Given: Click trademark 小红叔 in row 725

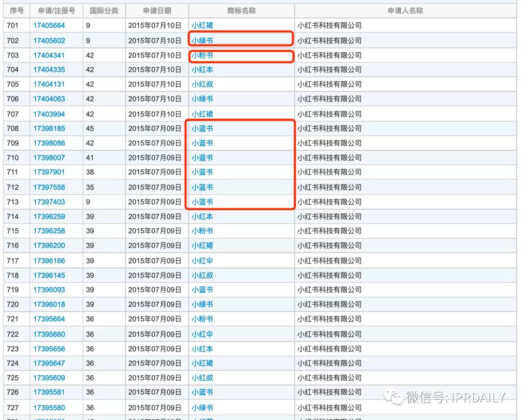Looking at the screenshot, I should click(202, 378).
